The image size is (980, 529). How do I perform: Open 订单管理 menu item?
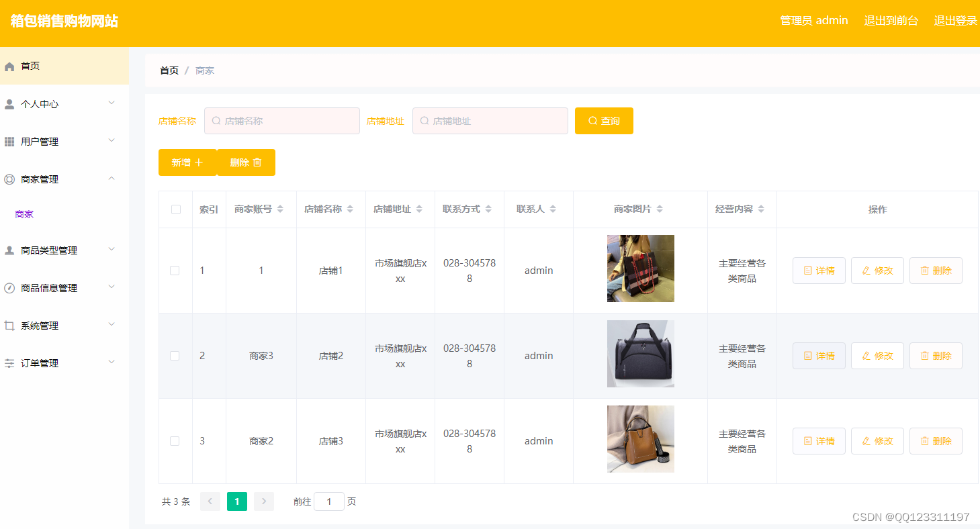pyautogui.click(x=64, y=363)
